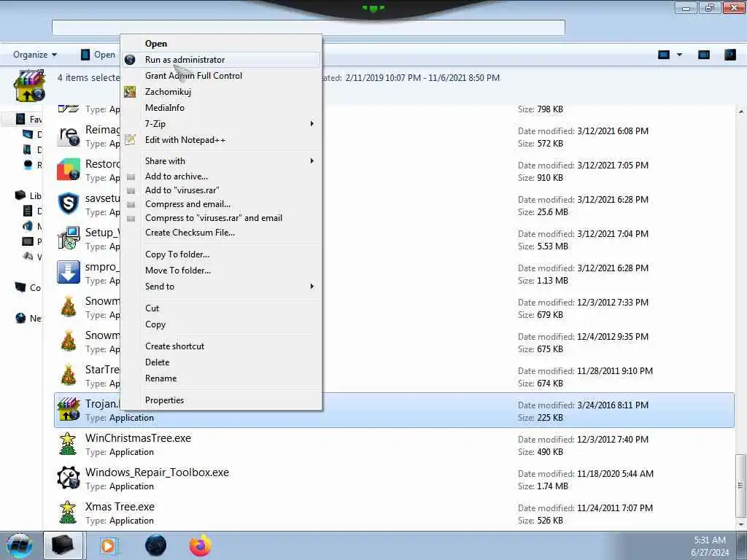Select Windows_Repair_Toolbox.exe
This screenshot has width=747, height=560.
(395, 479)
